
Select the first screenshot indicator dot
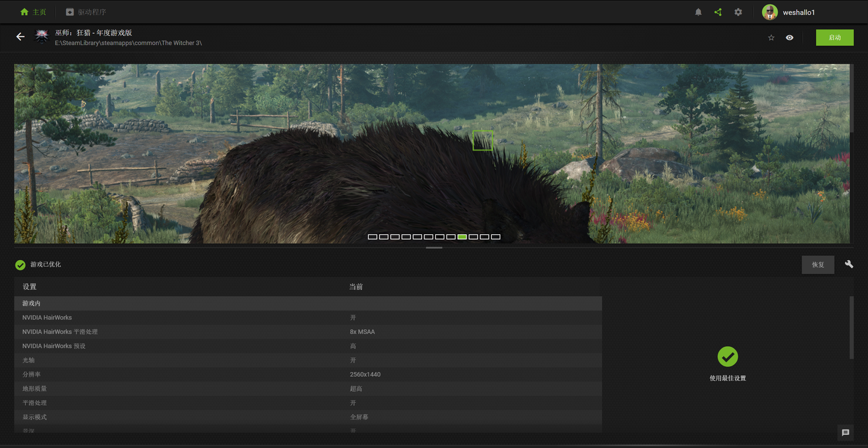point(373,237)
